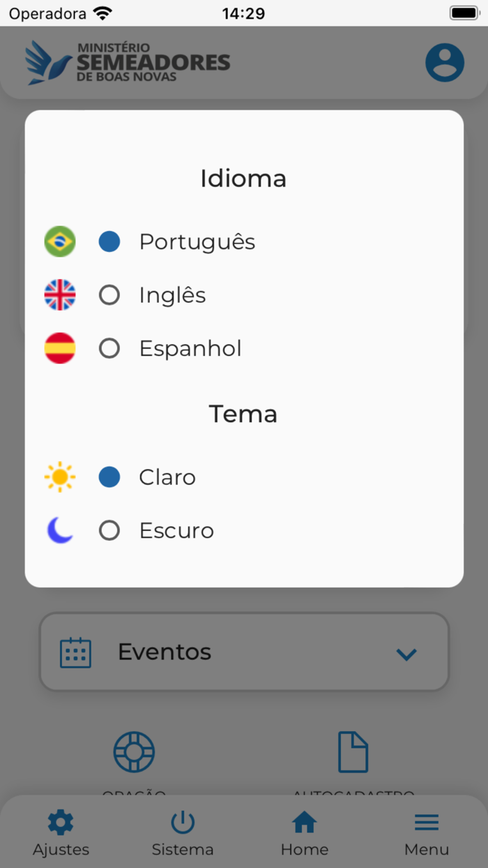Screen dimensions: 488x868
Task: Click the Spain flag icon
Action: (x=59, y=348)
